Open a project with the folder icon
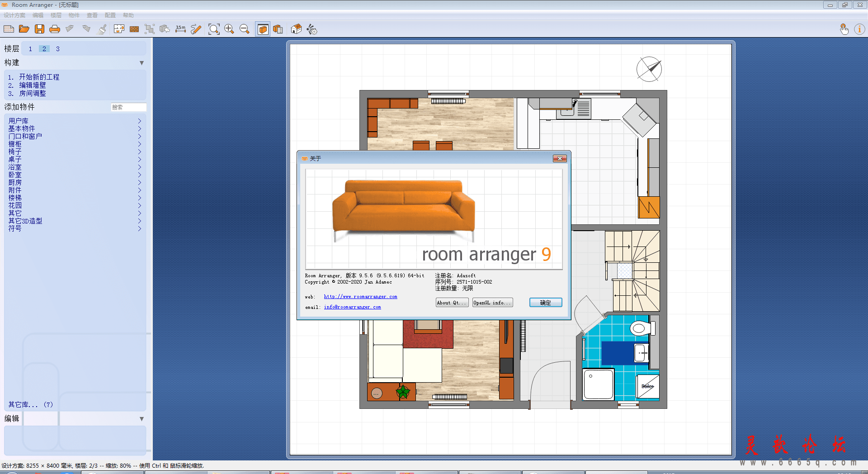The width and height of the screenshot is (868, 474). click(x=24, y=29)
